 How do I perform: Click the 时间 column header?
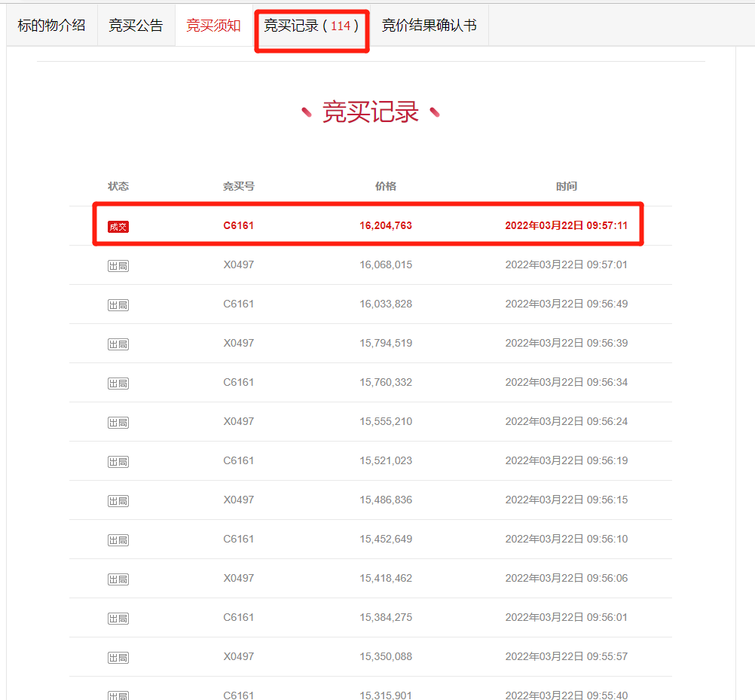(x=566, y=186)
